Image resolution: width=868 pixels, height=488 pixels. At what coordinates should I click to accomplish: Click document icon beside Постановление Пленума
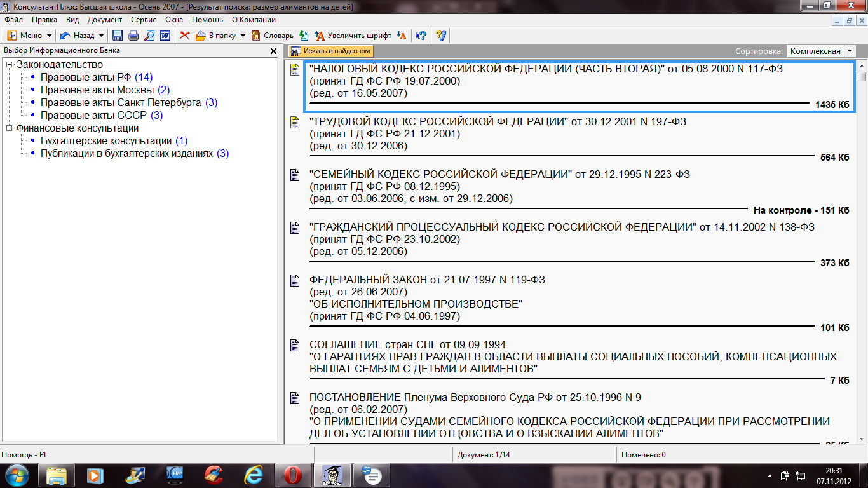coord(295,398)
